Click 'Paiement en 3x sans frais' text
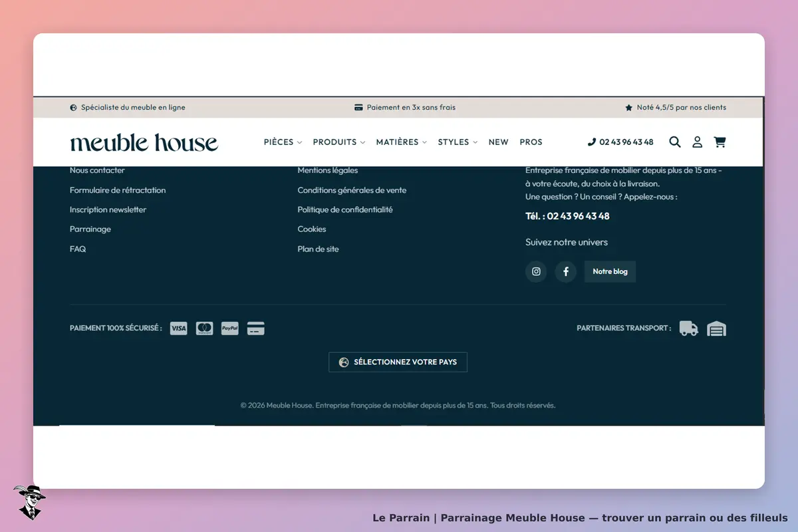The height and width of the screenshot is (532, 798). 411,108
